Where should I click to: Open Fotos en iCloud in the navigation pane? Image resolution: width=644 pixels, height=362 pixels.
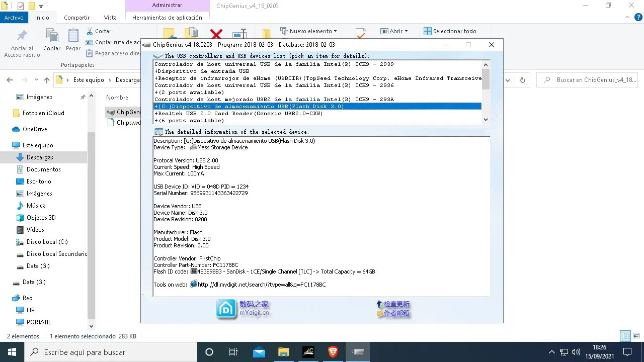(43, 113)
